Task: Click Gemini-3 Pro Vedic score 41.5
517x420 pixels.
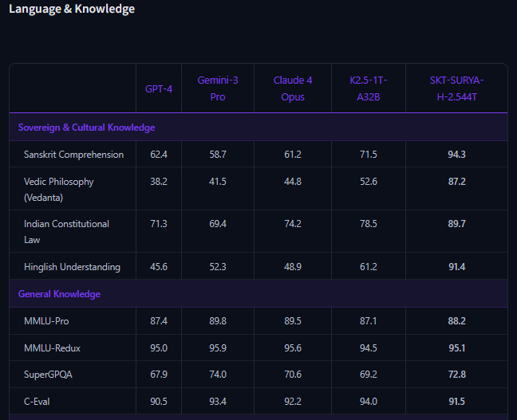Action: 218,182
